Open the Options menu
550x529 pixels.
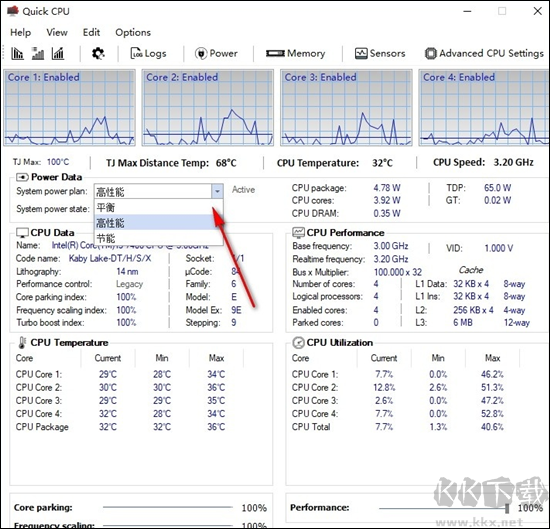(133, 32)
